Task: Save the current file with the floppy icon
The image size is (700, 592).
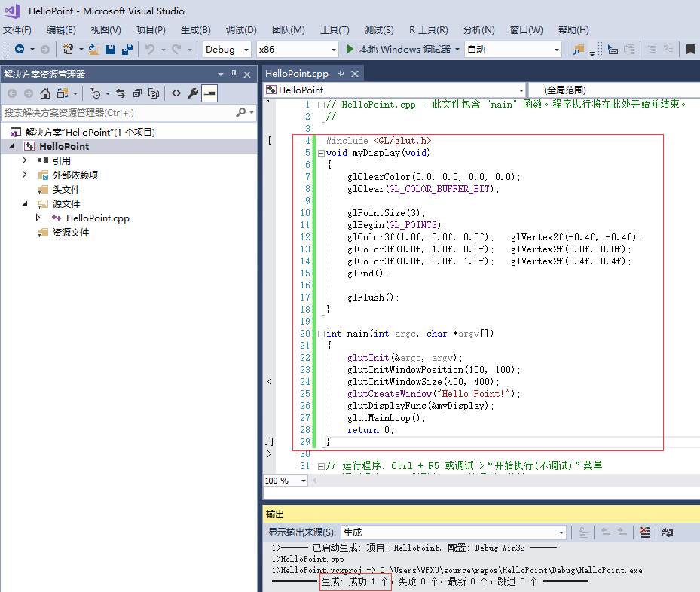Action: coord(111,50)
